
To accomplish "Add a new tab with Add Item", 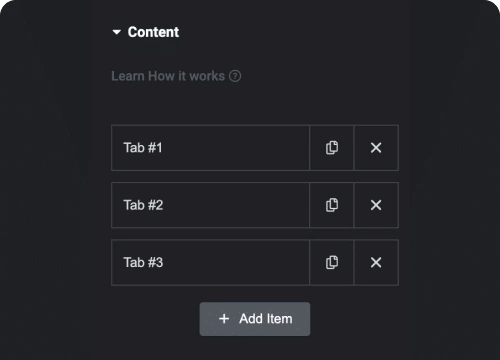I will point(255,319).
